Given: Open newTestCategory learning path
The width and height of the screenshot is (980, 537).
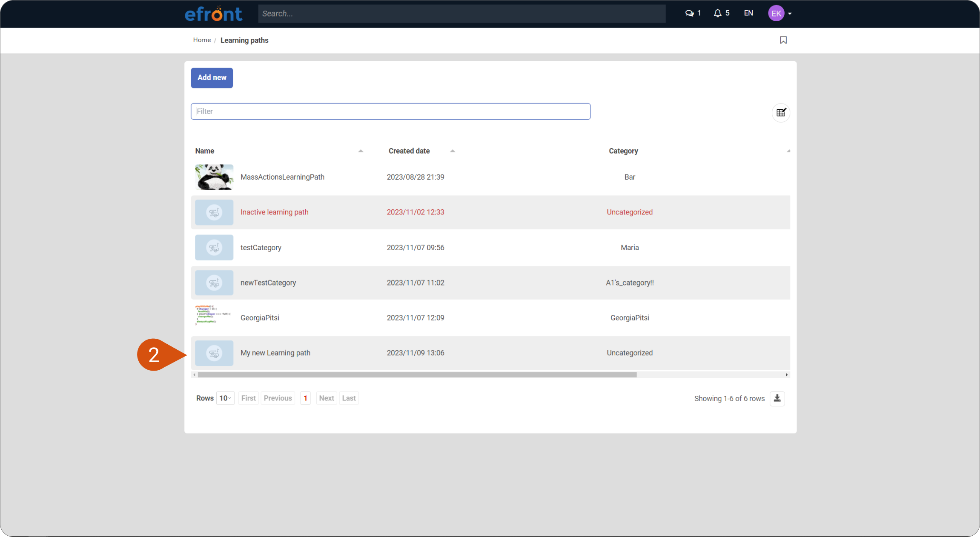Looking at the screenshot, I should click(268, 283).
